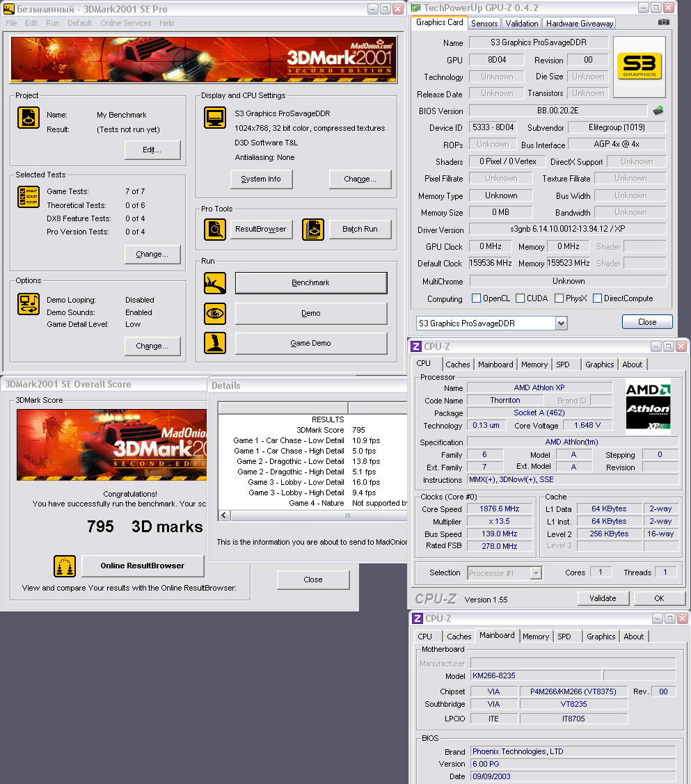
Task: Click the Game Demo button
Action: point(311,344)
